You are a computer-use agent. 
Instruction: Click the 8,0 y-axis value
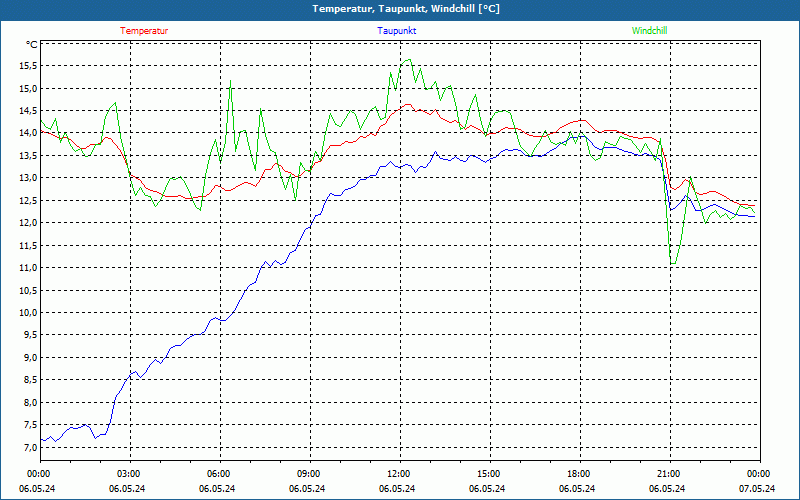click(30, 402)
